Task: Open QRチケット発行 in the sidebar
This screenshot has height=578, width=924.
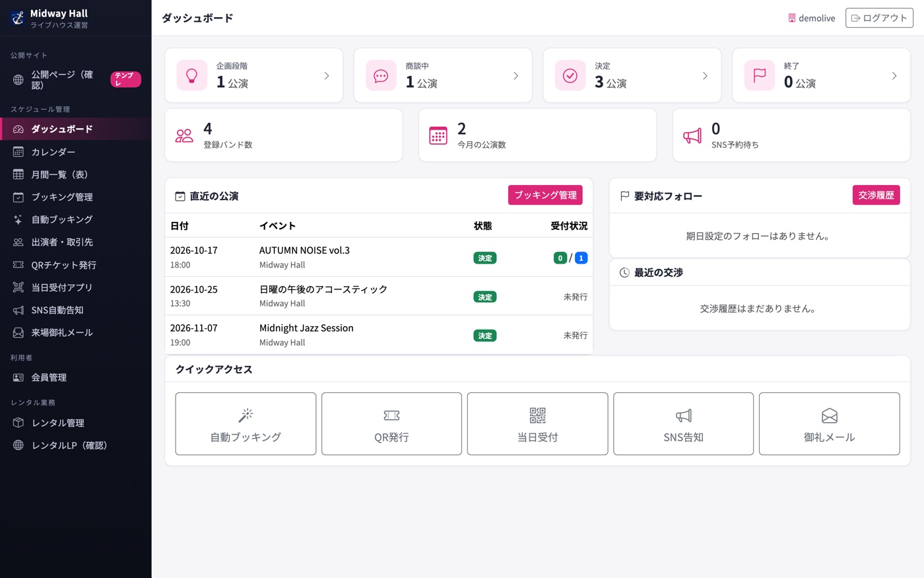Action: pyautogui.click(x=76, y=265)
